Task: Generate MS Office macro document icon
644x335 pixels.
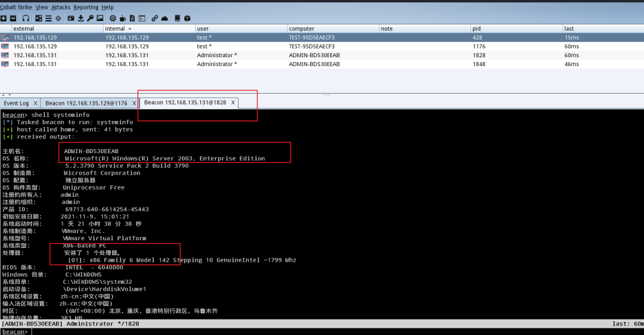Action: click(132, 18)
